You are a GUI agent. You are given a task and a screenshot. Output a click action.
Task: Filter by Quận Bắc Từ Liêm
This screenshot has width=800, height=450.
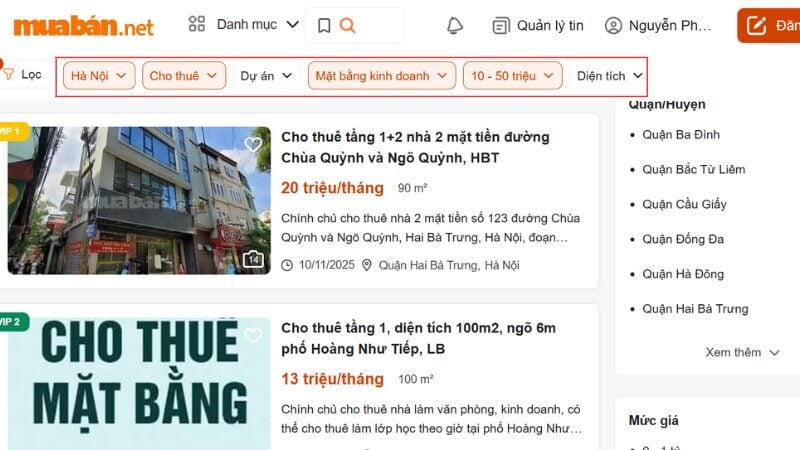click(x=693, y=169)
